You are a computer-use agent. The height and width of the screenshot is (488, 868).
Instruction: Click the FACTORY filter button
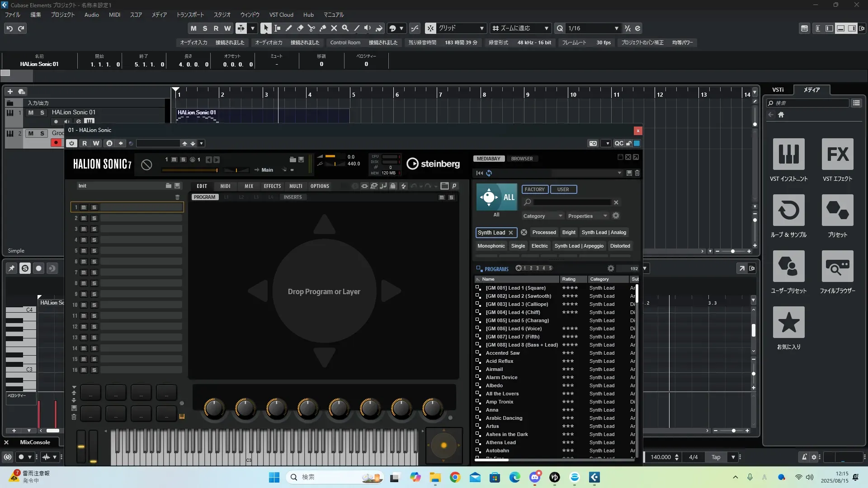(x=534, y=189)
